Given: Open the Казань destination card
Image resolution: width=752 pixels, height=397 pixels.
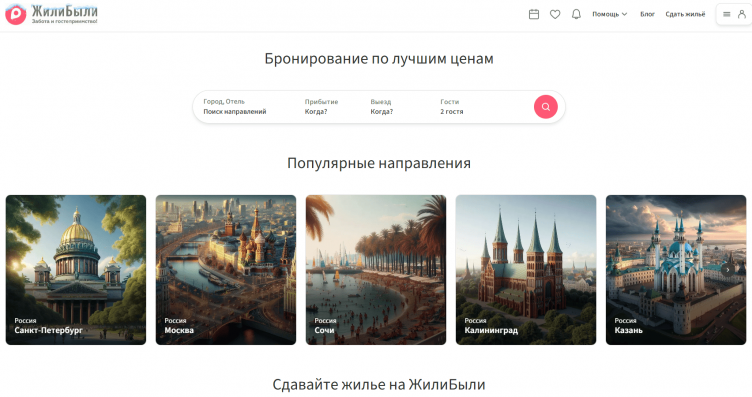Looking at the screenshot, I should point(676,269).
